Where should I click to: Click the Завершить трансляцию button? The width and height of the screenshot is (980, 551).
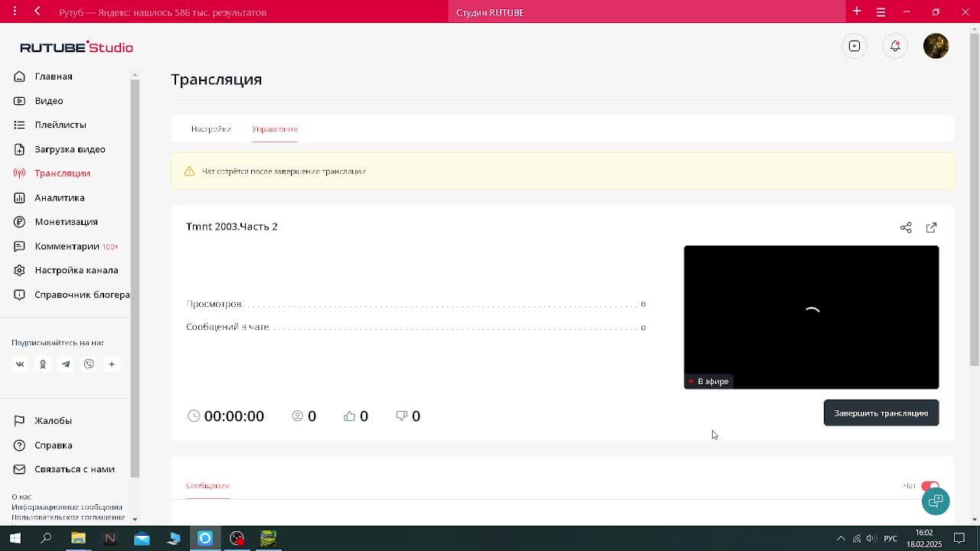click(x=881, y=413)
